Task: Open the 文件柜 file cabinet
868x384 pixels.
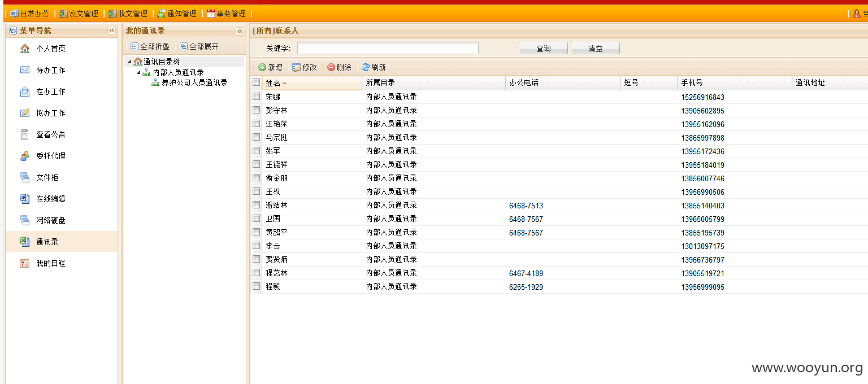Action: 47,177
